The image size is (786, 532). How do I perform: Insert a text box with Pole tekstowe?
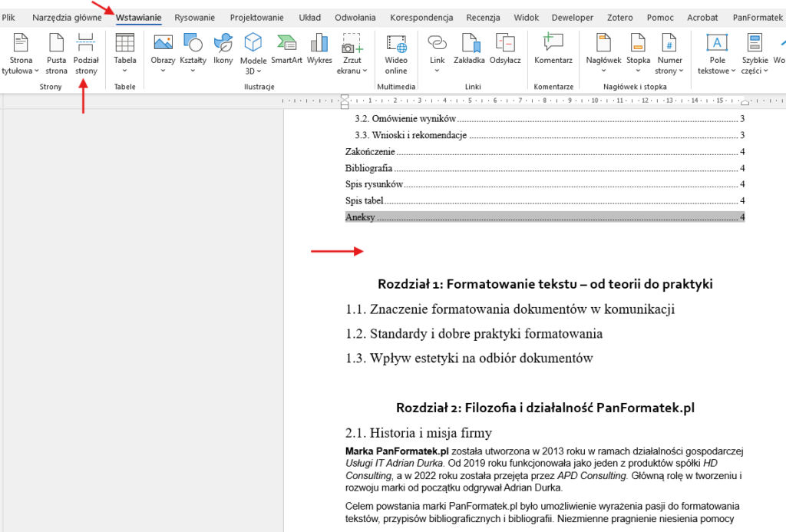coord(717,54)
